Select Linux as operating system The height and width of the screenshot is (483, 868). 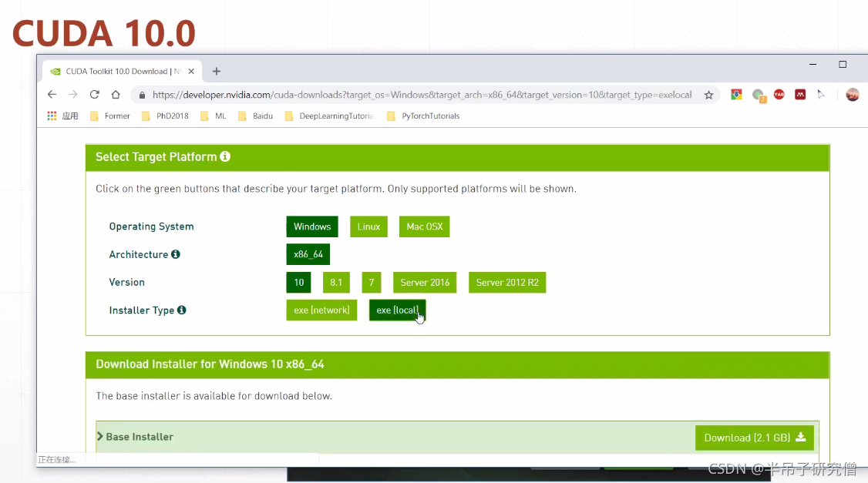(368, 226)
